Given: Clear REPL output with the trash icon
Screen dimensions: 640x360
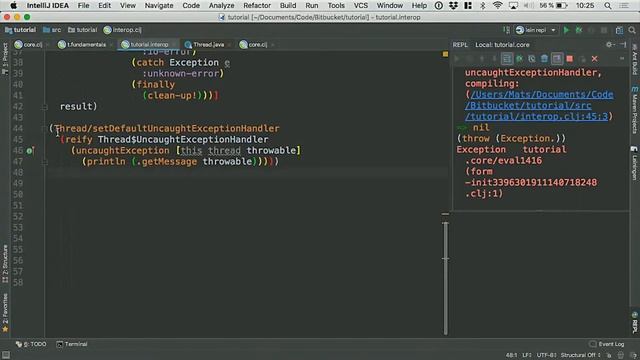Looking at the screenshot, I should [544, 59].
